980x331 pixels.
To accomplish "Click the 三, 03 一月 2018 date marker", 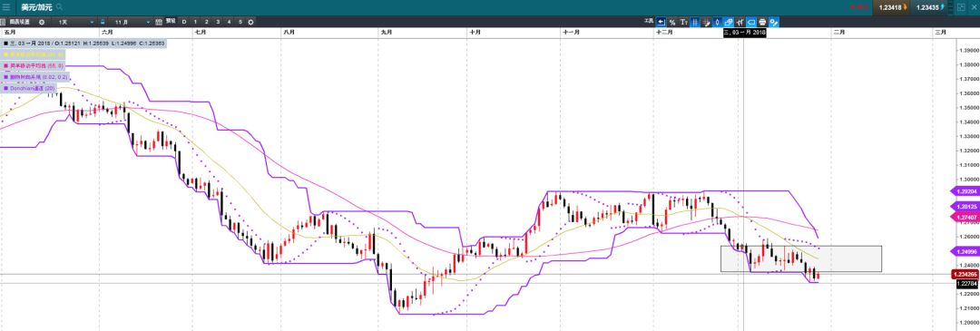I will [744, 32].
